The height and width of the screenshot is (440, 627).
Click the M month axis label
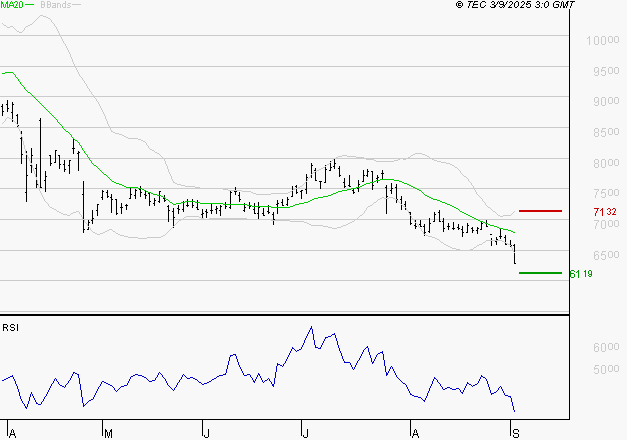(108, 434)
